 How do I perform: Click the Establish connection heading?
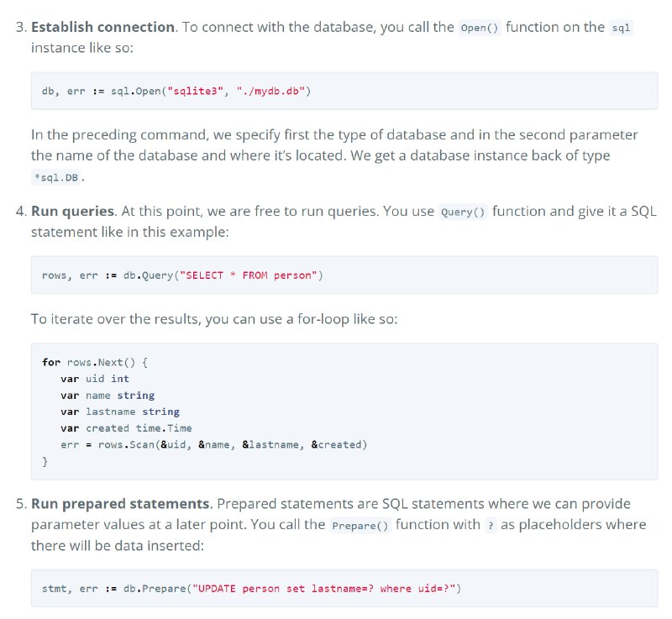pyautogui.click(x=102, y=27)
